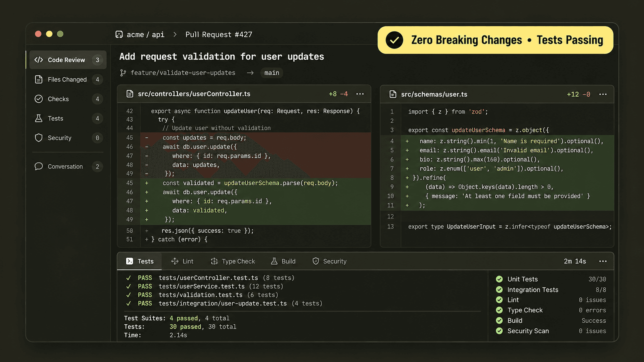This screenshot has height=362, width=644.
Task: Click the feature/validate-user-updates branch name
Action: click(183, 73)
